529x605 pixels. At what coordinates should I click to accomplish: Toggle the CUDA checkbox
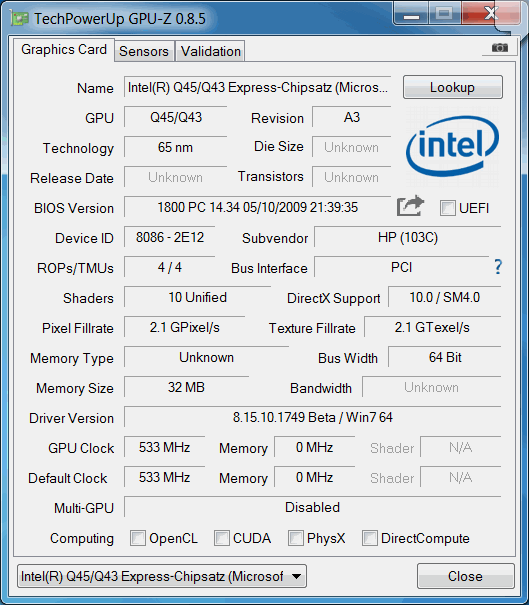coord(221,538)
